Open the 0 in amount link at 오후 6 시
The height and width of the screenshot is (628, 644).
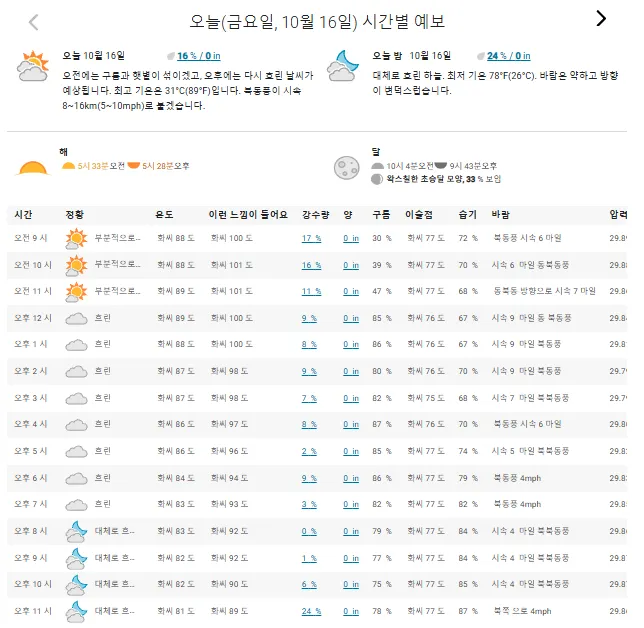[x=351, y=478]
